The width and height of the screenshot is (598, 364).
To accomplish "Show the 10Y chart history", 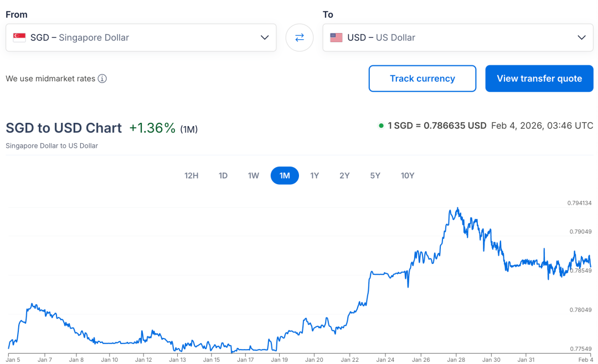I will click(x=408, y=176).
